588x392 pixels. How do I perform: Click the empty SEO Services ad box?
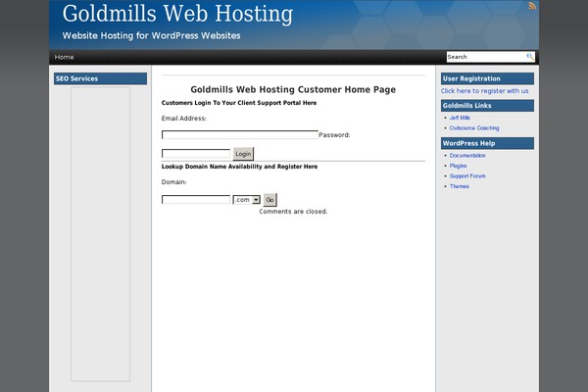101,234
